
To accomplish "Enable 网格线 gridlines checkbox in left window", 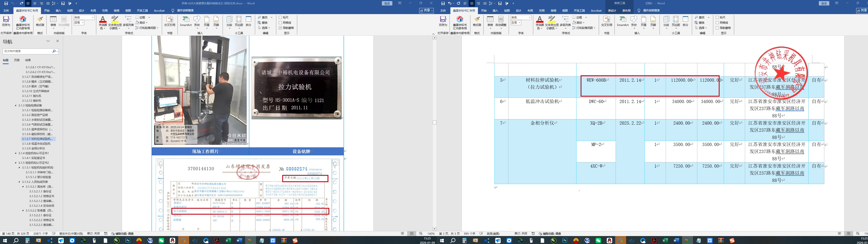I will 280,23.
